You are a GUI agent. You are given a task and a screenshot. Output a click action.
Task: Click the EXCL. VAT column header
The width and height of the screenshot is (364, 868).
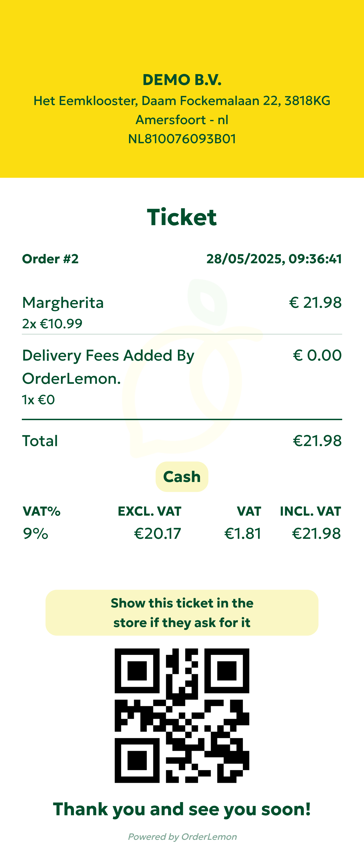point(149,512)
